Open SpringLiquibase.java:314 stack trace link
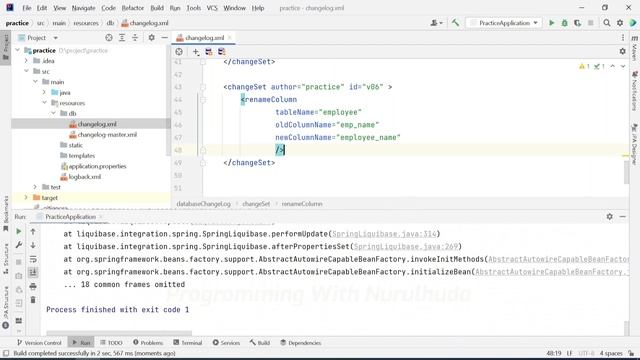Viewport: 640px width, 360px height. (384, 234)
